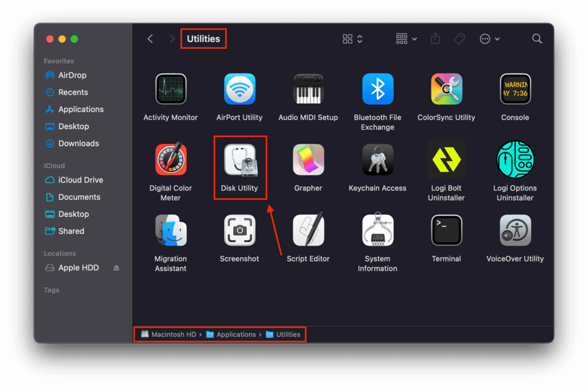
Task: Click the "Activity Monitor" name label
Action: click(x=170, y=118)
